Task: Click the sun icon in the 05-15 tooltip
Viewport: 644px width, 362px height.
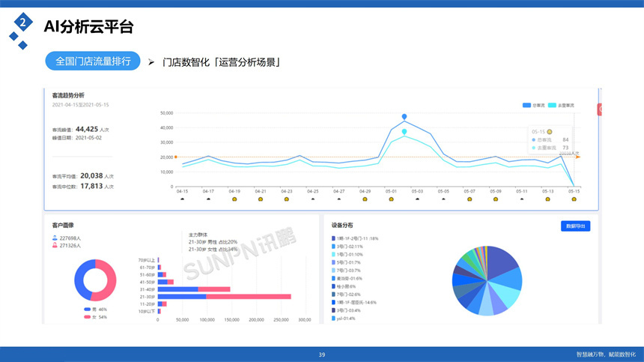Action: 550,132
